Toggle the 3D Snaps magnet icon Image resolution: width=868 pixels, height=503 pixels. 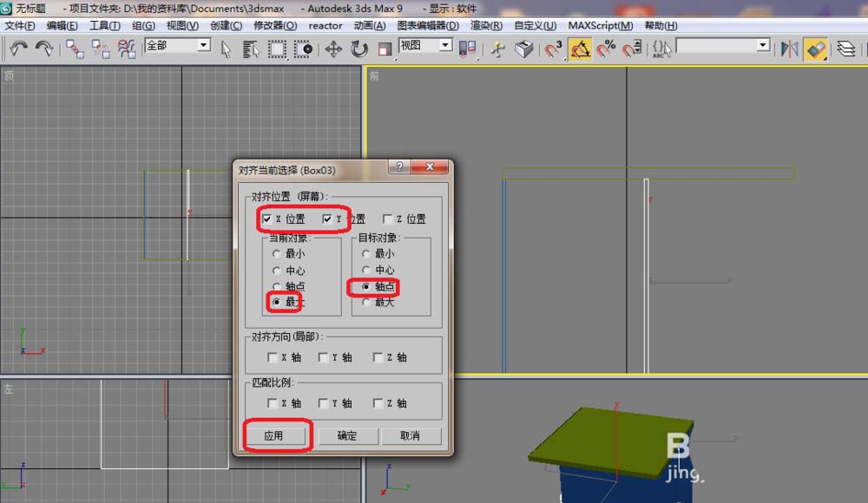point(553,49)
